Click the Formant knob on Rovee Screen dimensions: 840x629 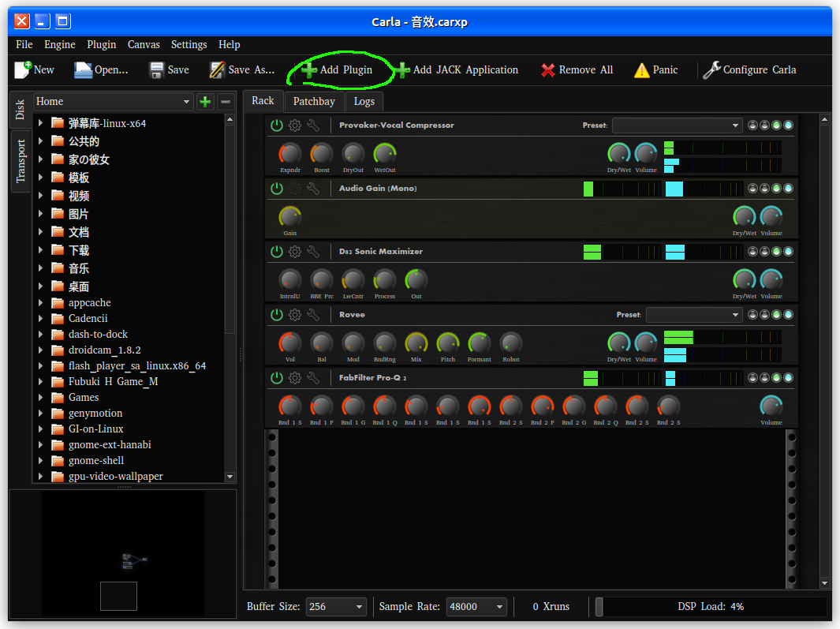[480, 343]
